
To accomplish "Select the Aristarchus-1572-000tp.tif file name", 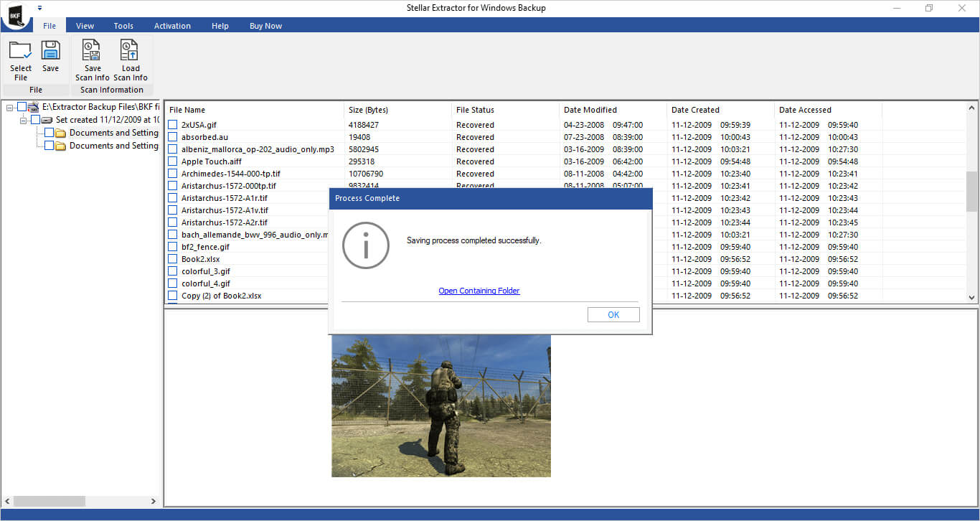I will pos(229,186).
